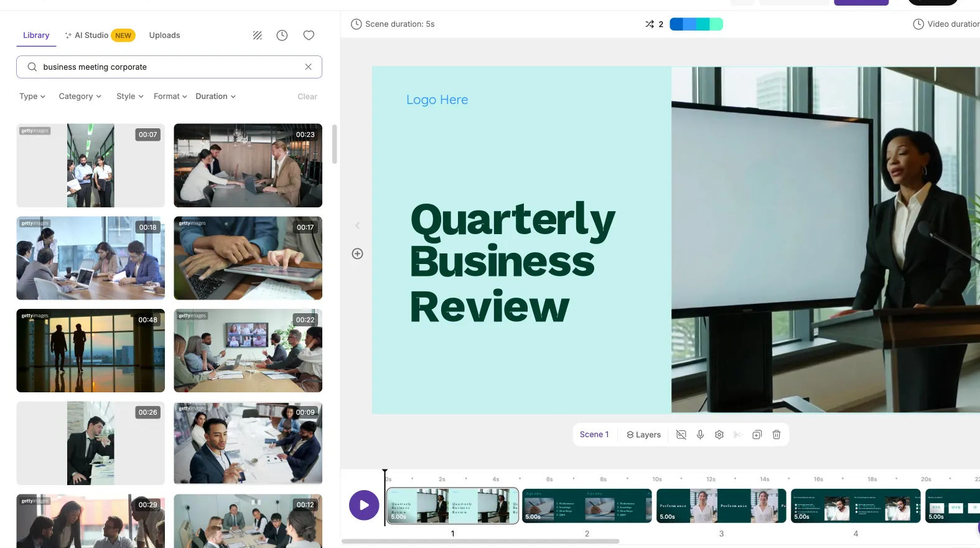Click Clear to reset filters
Screen dimensions: 980x548
[x=307, y=97]
